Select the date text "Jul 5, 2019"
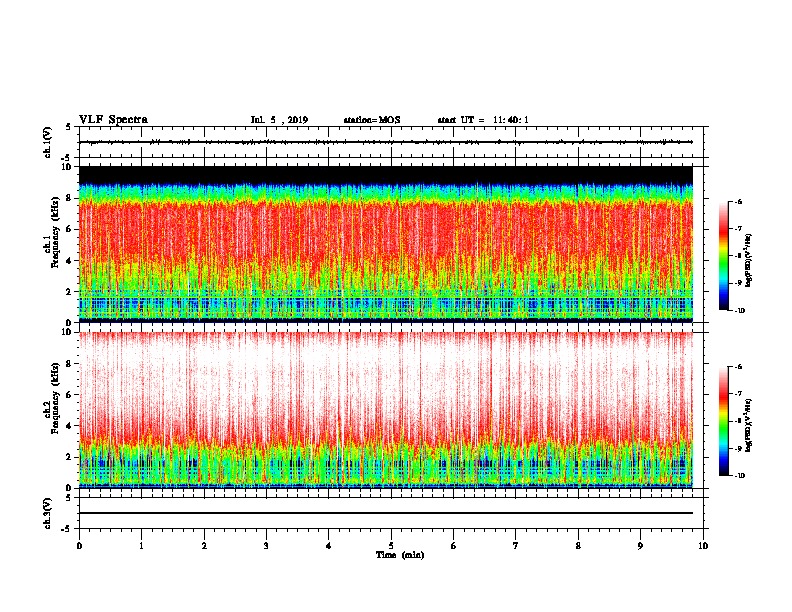This screenshot has width=792, height=612. (x=279, y=120)
